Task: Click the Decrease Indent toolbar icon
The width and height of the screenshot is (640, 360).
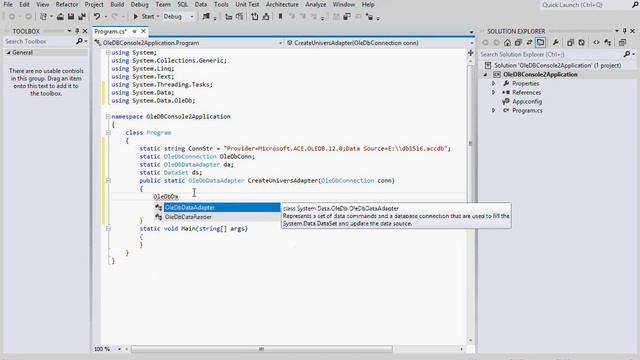Action: coord(229,17)
